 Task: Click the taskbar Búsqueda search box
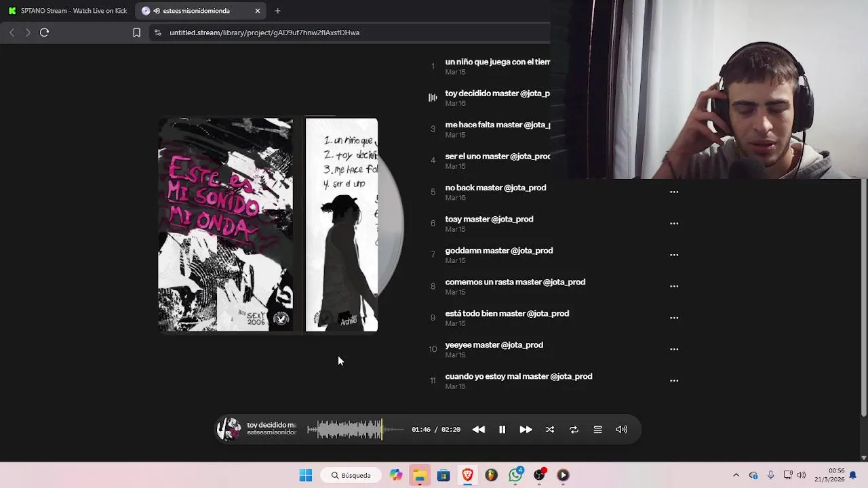pyautogui.click(x=351, y=475)
